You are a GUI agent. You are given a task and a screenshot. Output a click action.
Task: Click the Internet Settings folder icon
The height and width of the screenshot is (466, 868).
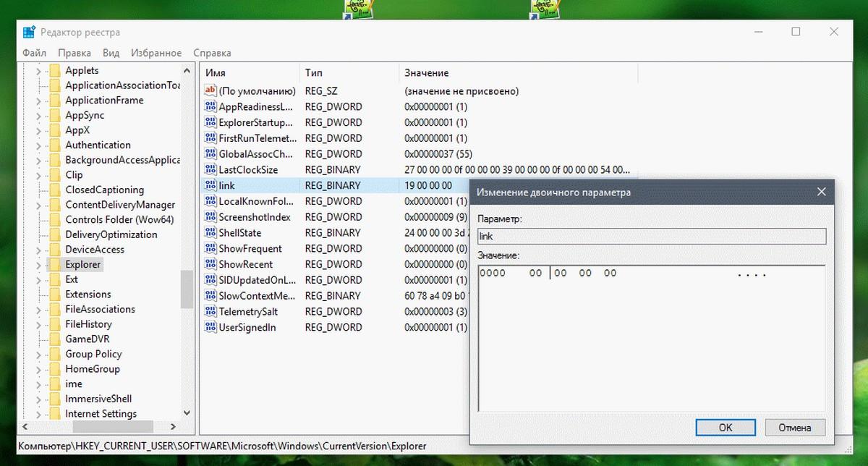54,413
